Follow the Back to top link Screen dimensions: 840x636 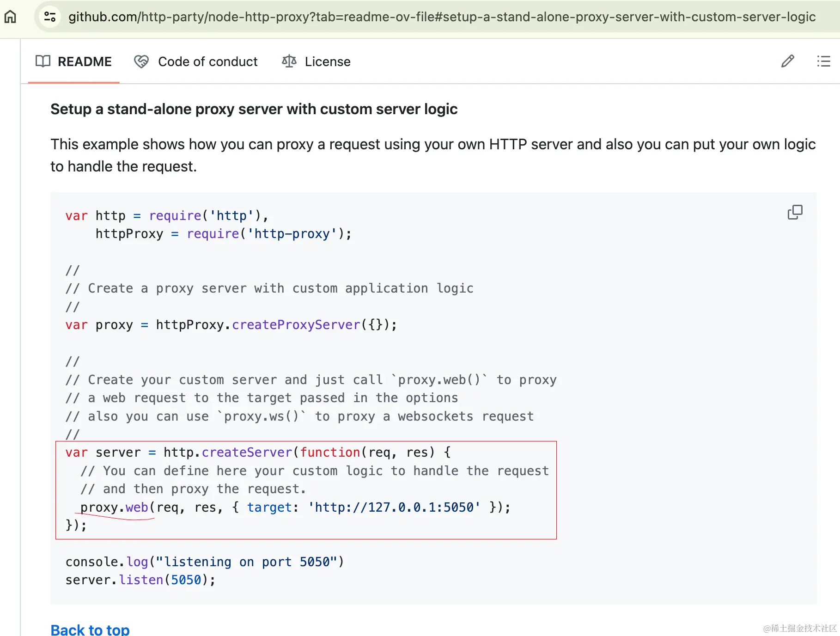pos(90,630)
